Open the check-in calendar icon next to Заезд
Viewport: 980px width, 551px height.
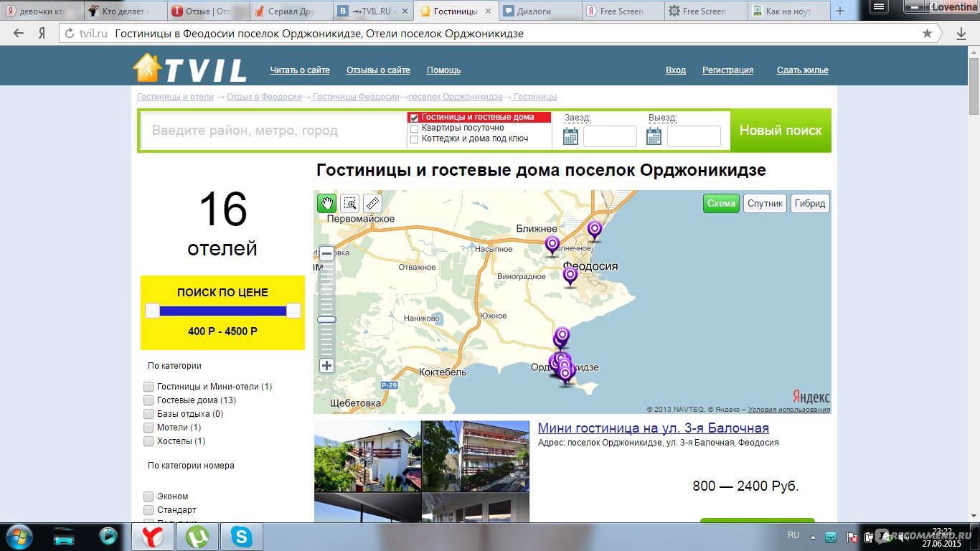click(570, 136)
